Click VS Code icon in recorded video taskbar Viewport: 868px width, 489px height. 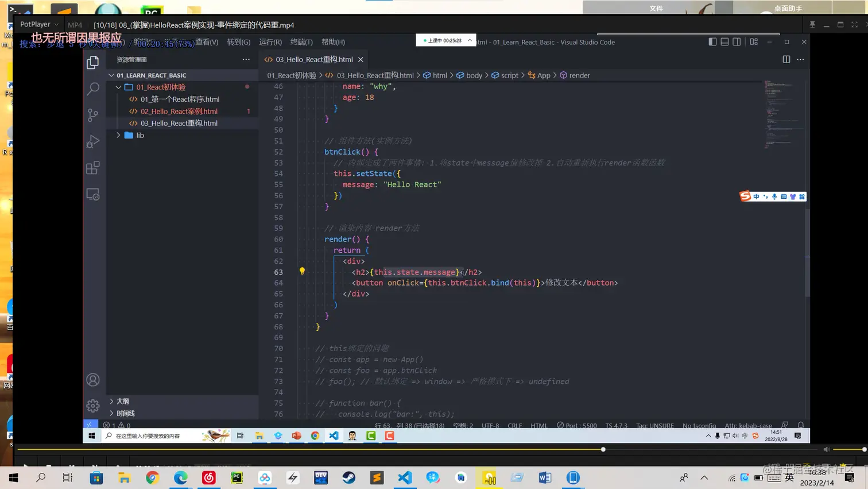point(334,436)
